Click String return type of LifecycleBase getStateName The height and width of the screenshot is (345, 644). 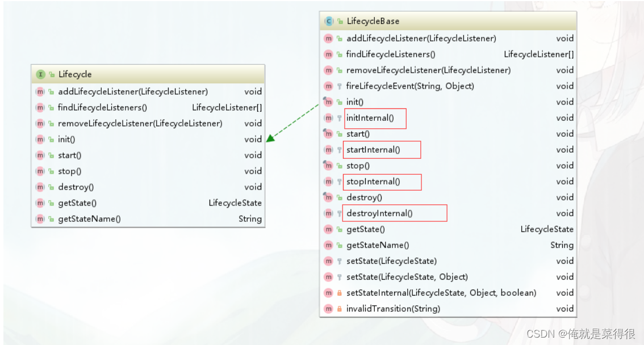coord(562,245)
